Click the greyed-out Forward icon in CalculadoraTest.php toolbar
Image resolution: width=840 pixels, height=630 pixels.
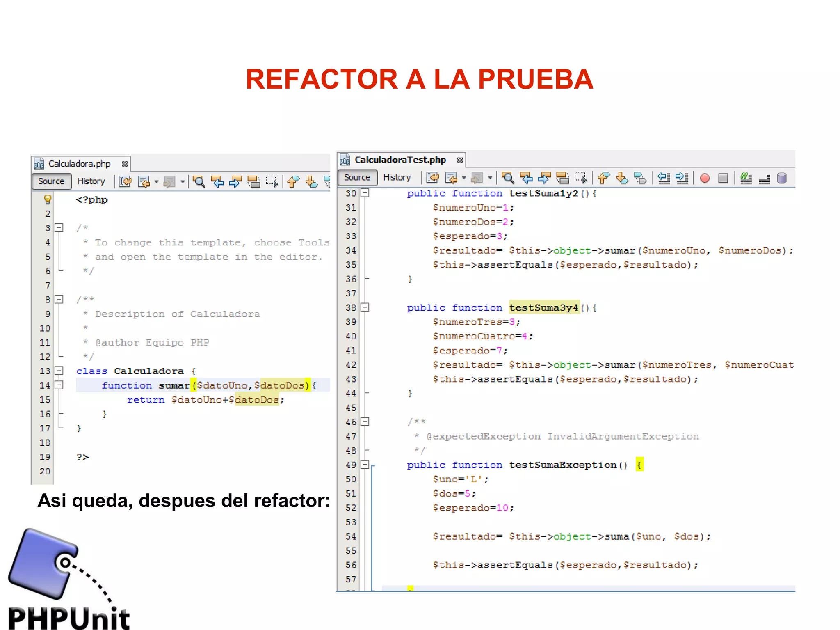[477, 178]
